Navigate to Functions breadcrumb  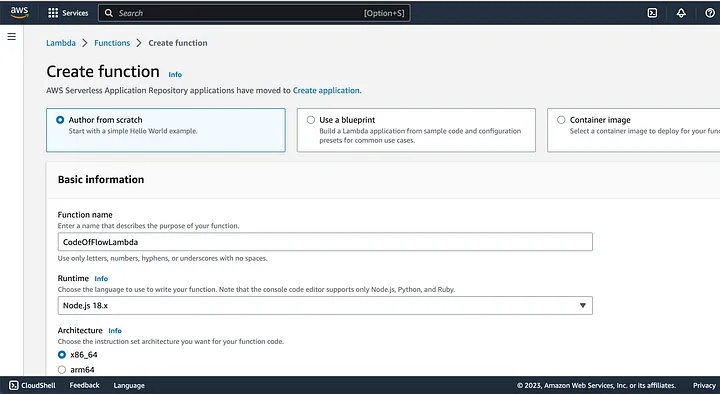112,43
